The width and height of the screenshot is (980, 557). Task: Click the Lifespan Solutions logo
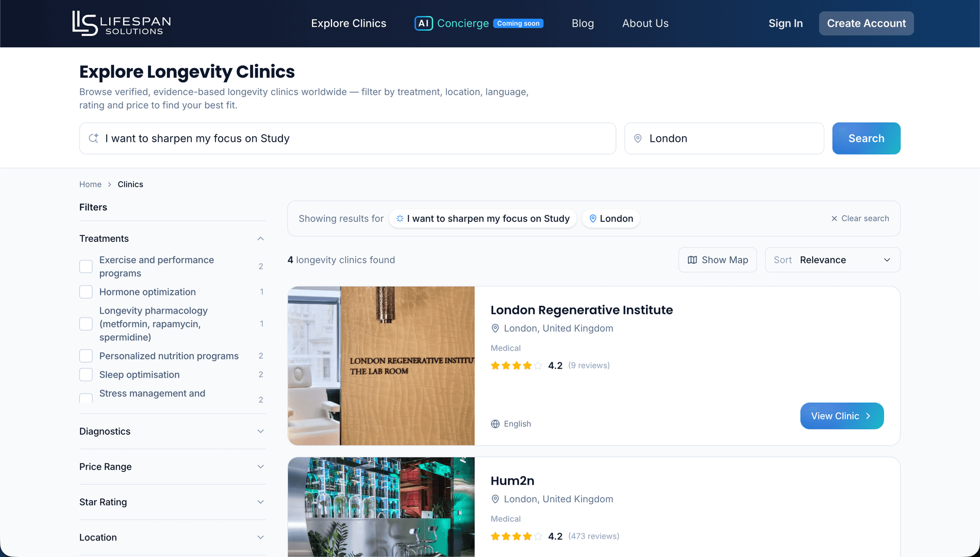pyautogui.click(x=121, y=23)
